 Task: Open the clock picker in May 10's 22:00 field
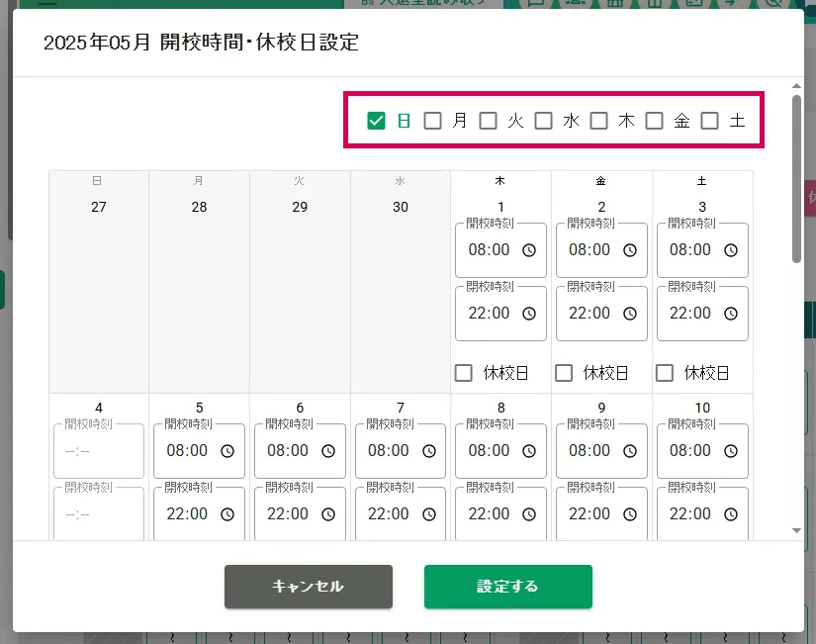click(731, 514)
